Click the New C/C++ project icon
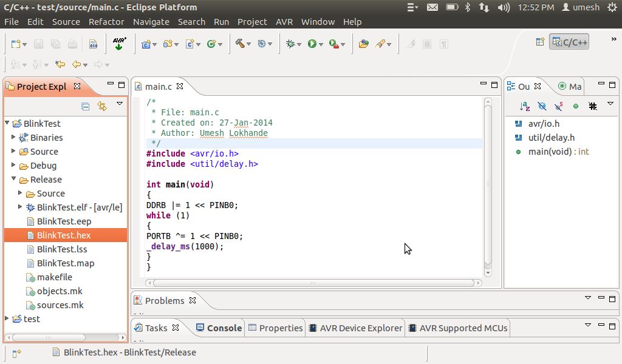622x364 pixels. [146, 44]
